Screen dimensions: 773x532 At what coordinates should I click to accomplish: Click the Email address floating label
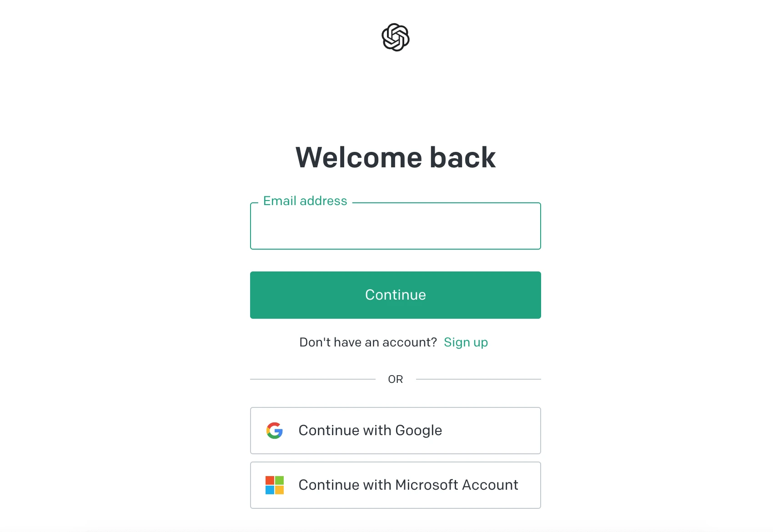[x=305, y=201]
